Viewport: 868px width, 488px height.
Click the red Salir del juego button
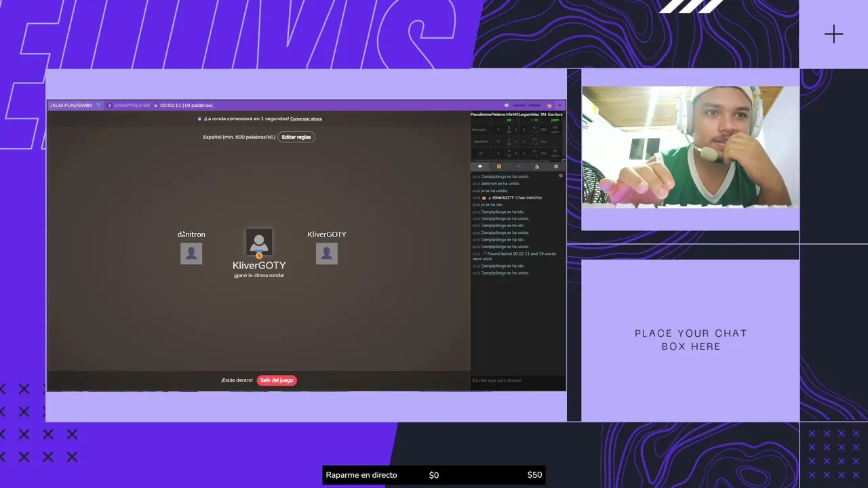pyautogui.click(x=277, y=380)
